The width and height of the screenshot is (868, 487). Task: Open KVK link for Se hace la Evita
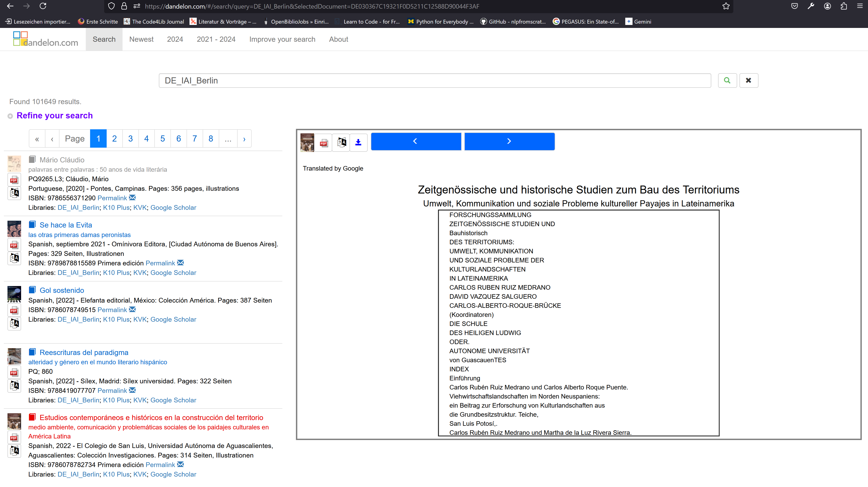140,272
